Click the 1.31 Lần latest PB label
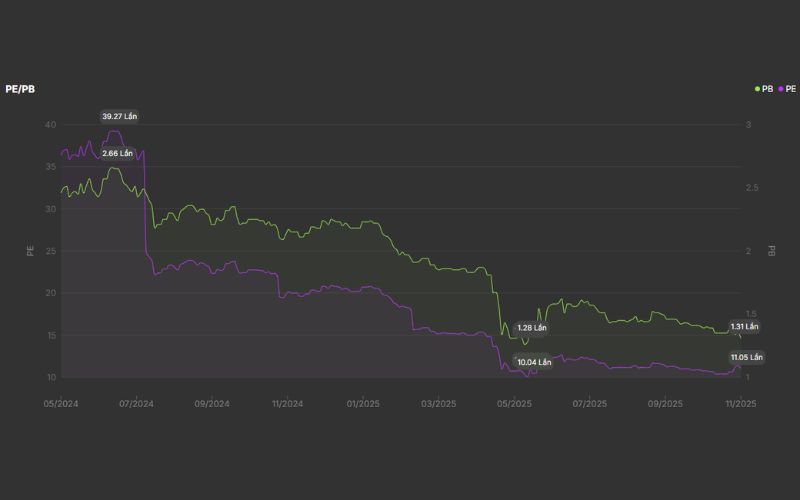 [x=744, y=327]
